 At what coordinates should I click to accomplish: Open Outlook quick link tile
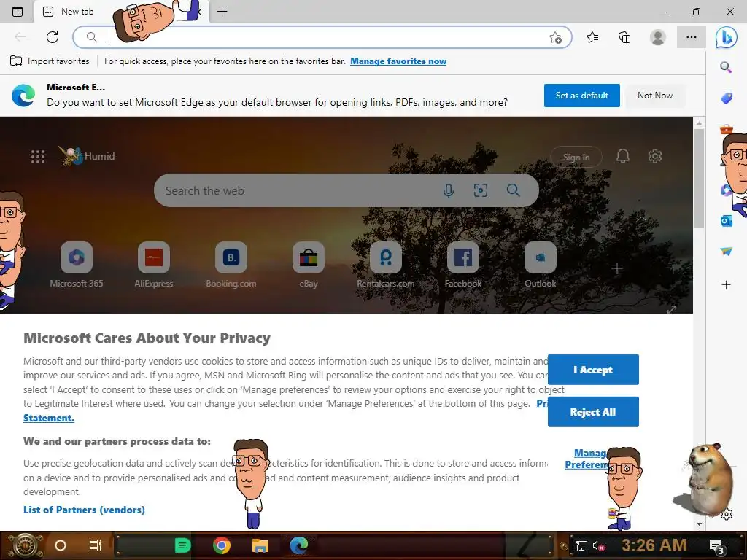[x=541, y=265]
